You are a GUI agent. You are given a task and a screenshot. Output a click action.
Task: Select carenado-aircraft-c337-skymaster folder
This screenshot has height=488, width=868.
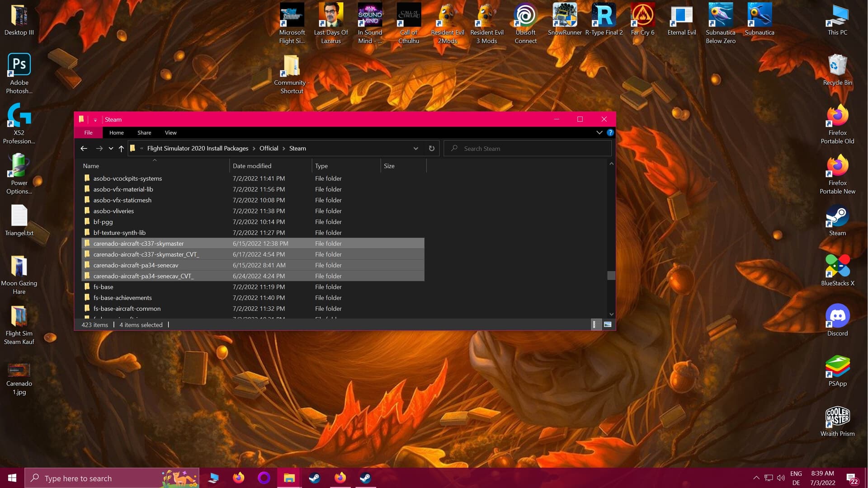138,243
